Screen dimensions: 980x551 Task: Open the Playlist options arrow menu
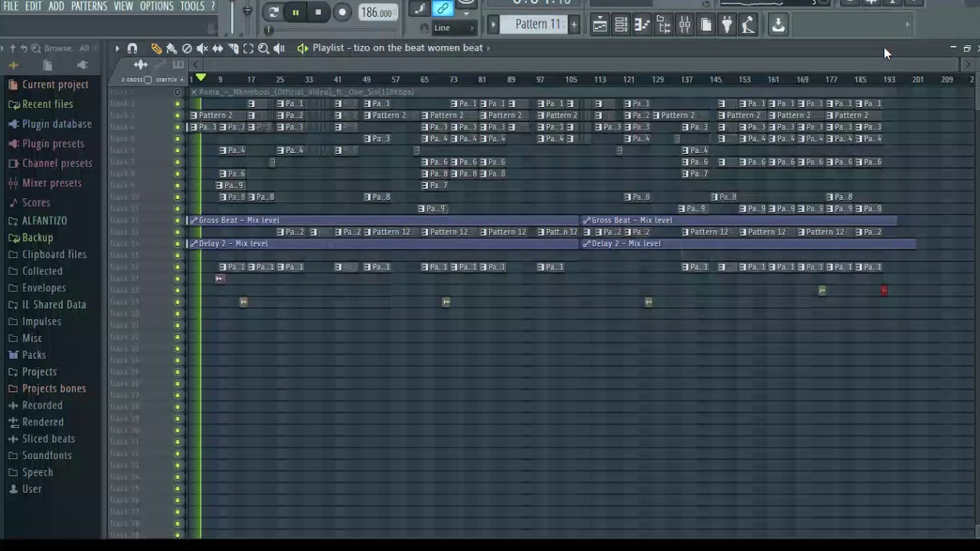click(118, 48)
